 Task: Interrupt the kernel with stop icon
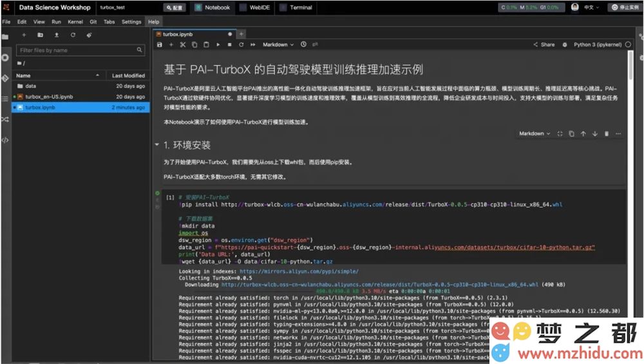pos(230,44)
